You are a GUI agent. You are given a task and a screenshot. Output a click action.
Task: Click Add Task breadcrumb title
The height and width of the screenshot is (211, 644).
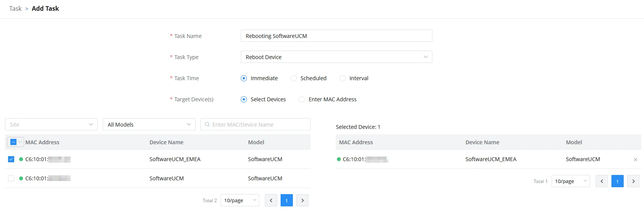(x=45, y=8)
